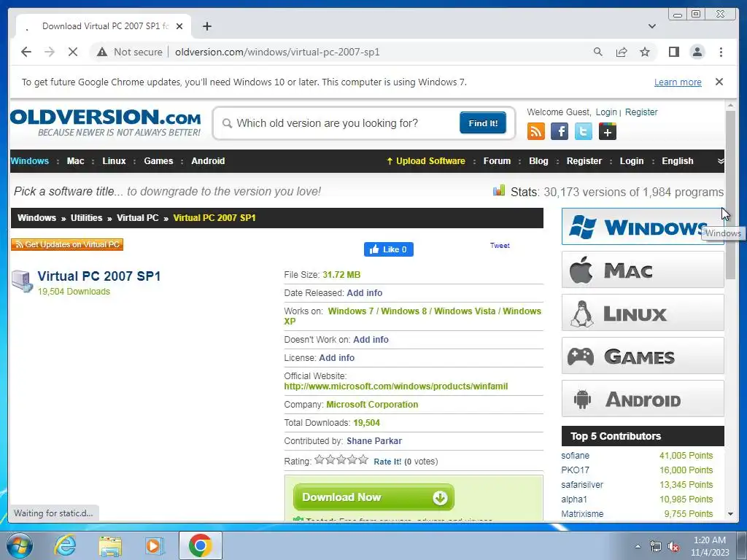Open the Blog nav item
The height and width of the screenshot is (560, 747).
538,161
